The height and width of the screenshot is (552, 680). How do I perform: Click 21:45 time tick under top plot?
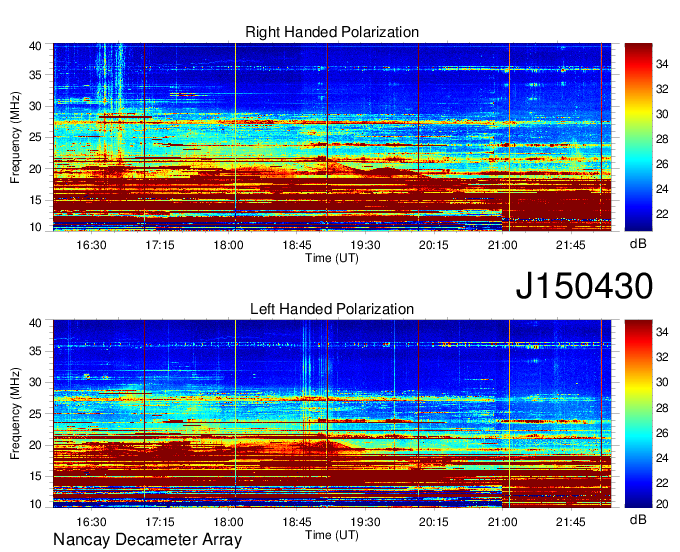pos(571,245)
